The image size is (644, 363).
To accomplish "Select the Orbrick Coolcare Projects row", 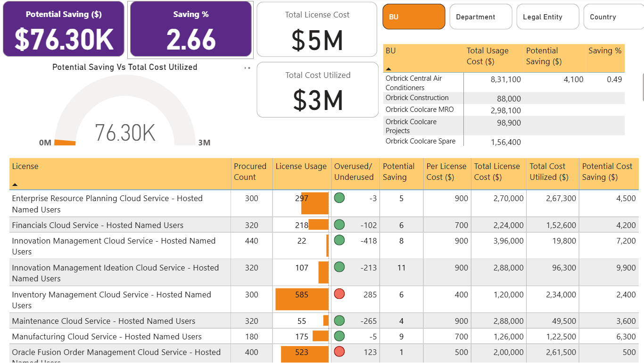I will [x=504, y=126].
